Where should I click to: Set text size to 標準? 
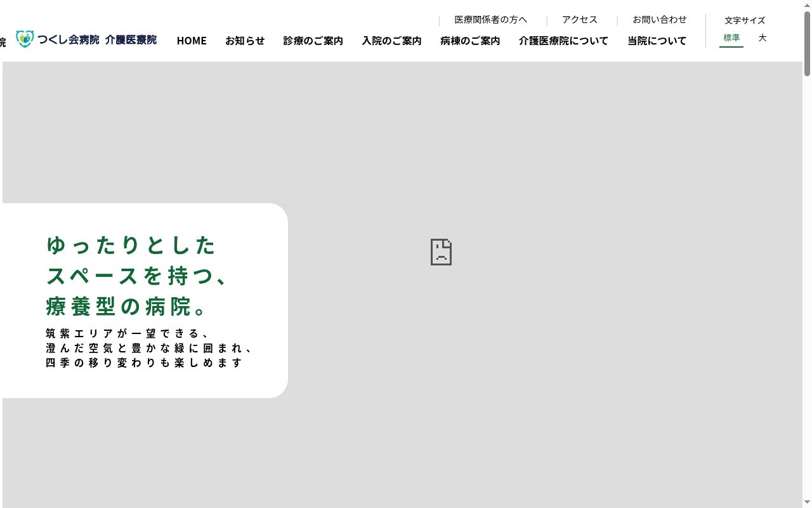(731, 38)
